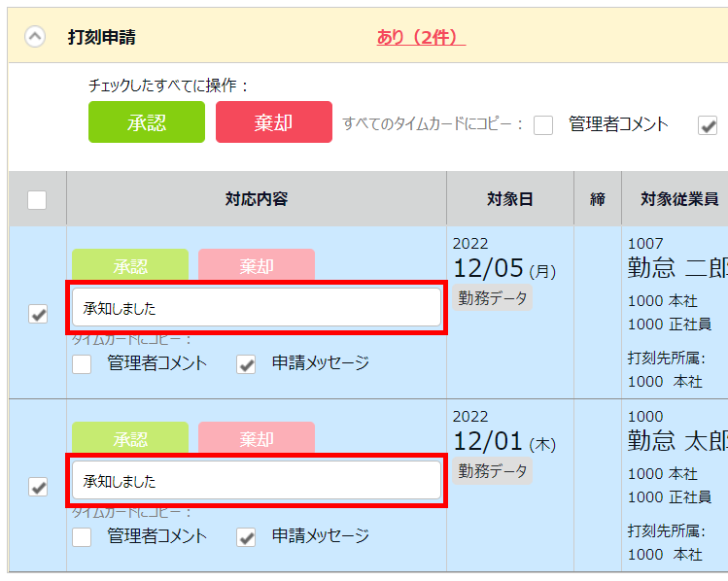Uncheck the 12/01 request row checkbox
Image resolution: width=728 pixels, height=581 pixels.
point(38,487)
